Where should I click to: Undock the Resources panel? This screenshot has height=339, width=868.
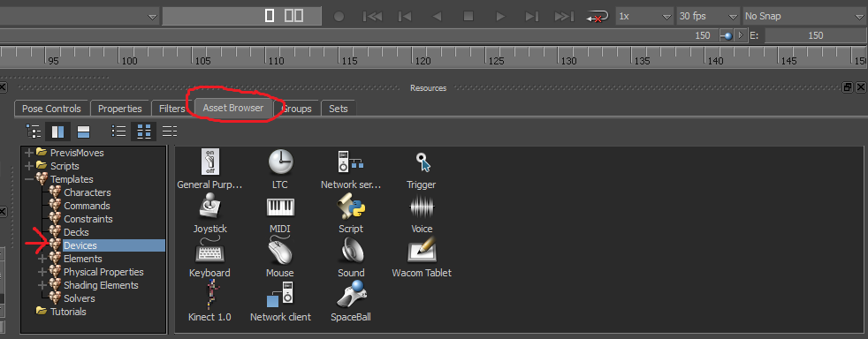pos(848,87)
